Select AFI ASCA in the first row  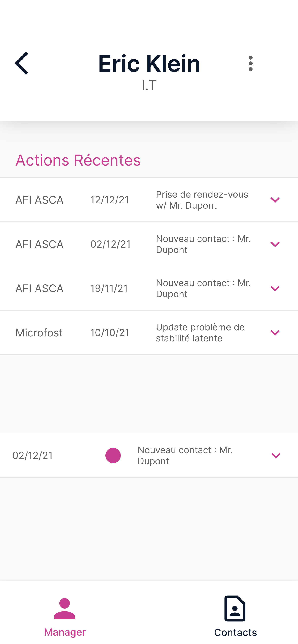[39, 200]
